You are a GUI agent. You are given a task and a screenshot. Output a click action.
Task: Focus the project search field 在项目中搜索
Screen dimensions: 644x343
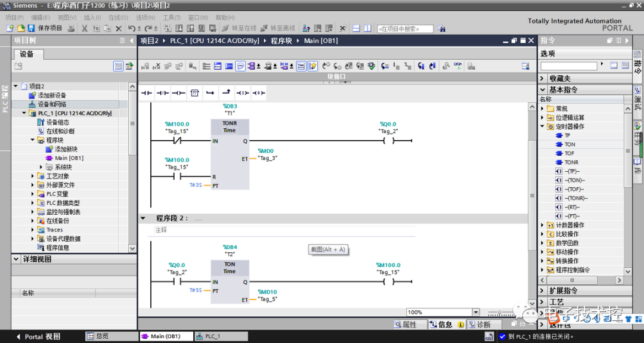[405, 29]
